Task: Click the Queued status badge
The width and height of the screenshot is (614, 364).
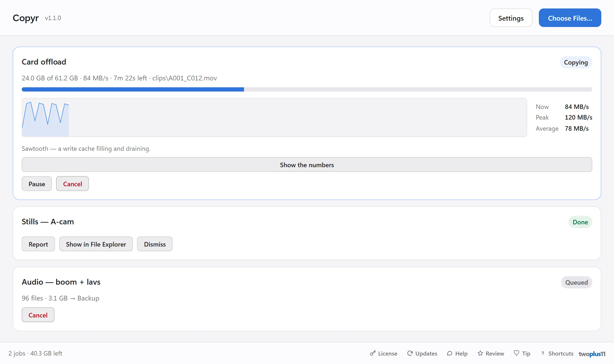Action: [x=576, y=282]
